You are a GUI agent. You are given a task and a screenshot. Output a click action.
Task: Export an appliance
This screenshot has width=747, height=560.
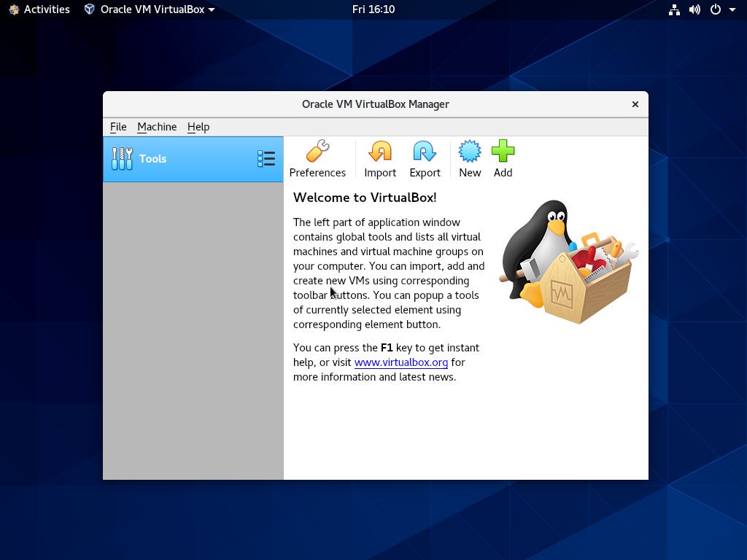425,158
